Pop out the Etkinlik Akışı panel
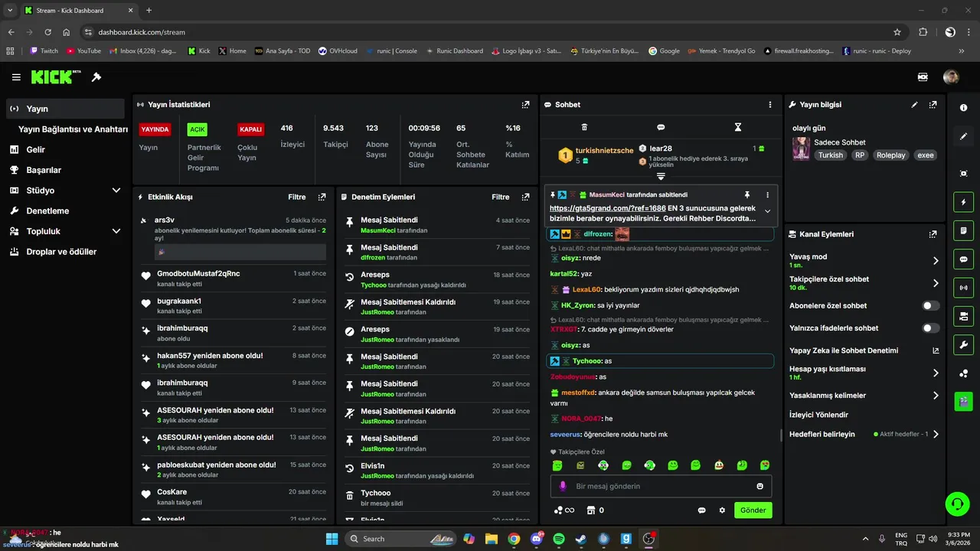 [322, 197]
